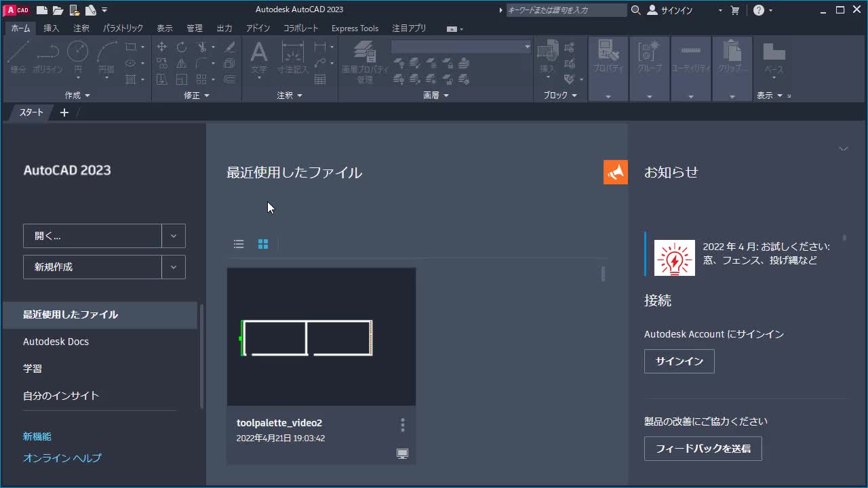Viewport: 868px width, 488px height.
Task: Select the Polyline (ポリライン) tool
Action: coord(47,58)
